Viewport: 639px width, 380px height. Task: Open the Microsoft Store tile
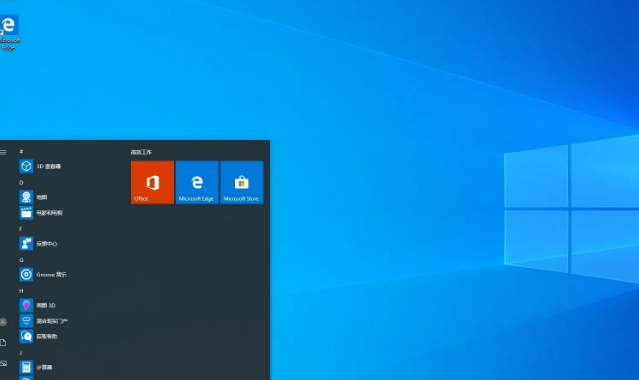tap(242, 182)
